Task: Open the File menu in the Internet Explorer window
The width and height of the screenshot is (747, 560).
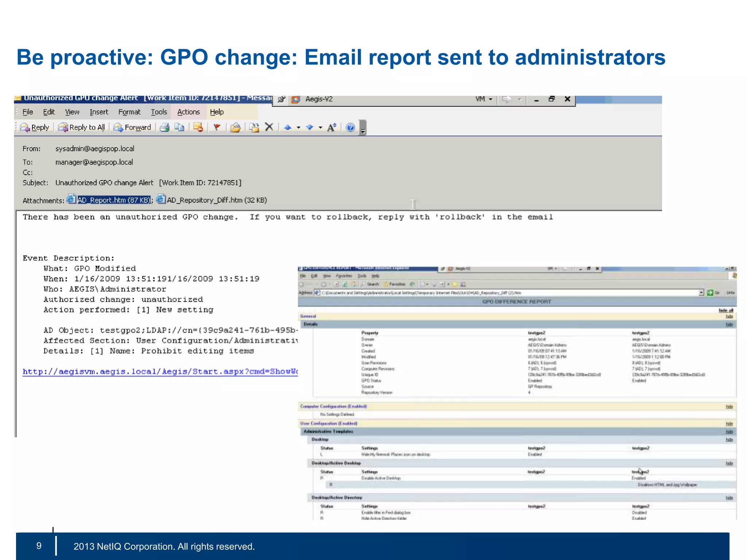Action: [x=303, y=276]
